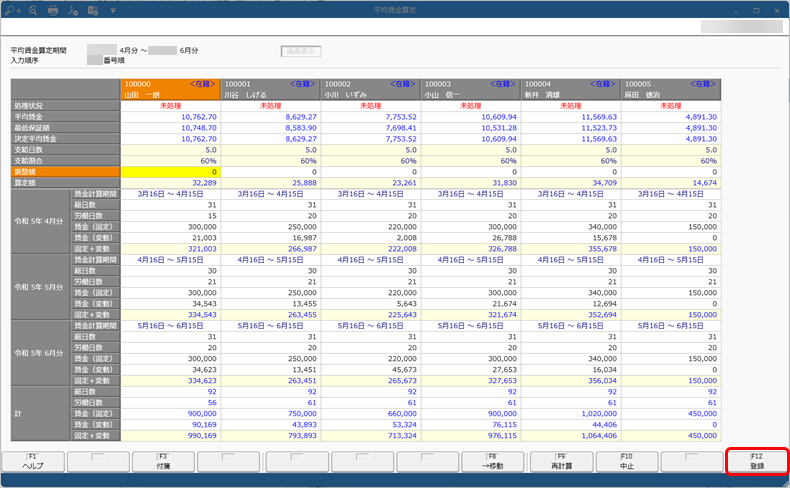Viewport: 790px width, 488px height.
Task: Click the screen settings icon in toolbar
Action: tap(93, 9)
